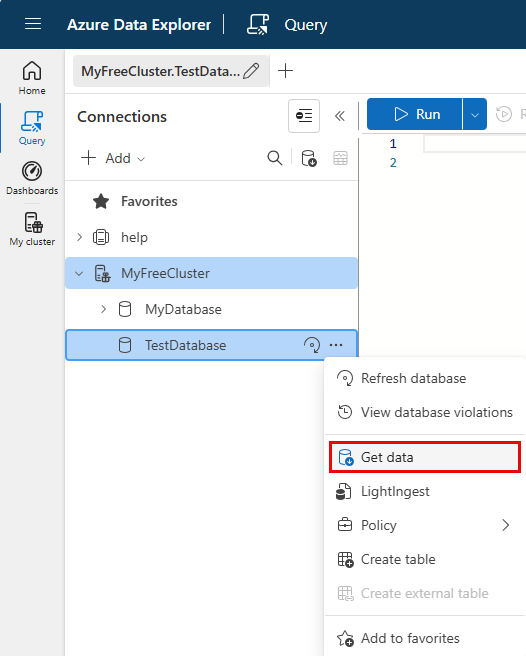Expand the MyDatabase tree node
Image resolution: width=526 pixels, height=656 pixels.
click(x=103, y=309)
